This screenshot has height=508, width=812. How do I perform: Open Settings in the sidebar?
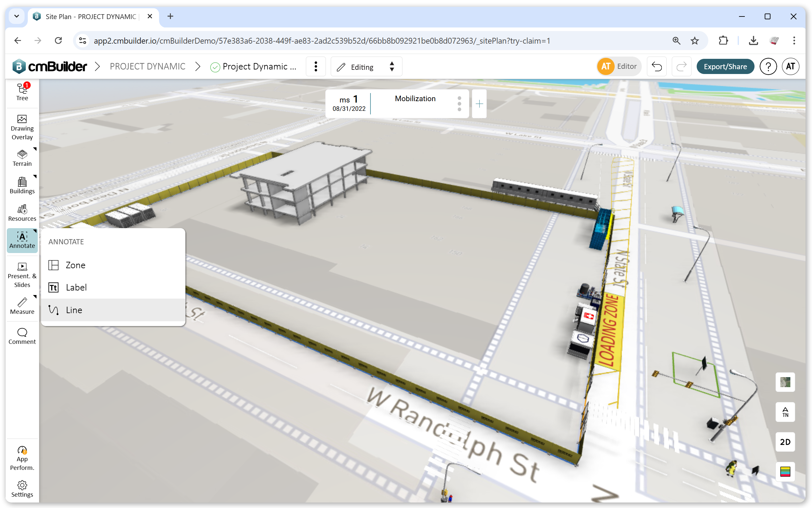coord(22,489)
